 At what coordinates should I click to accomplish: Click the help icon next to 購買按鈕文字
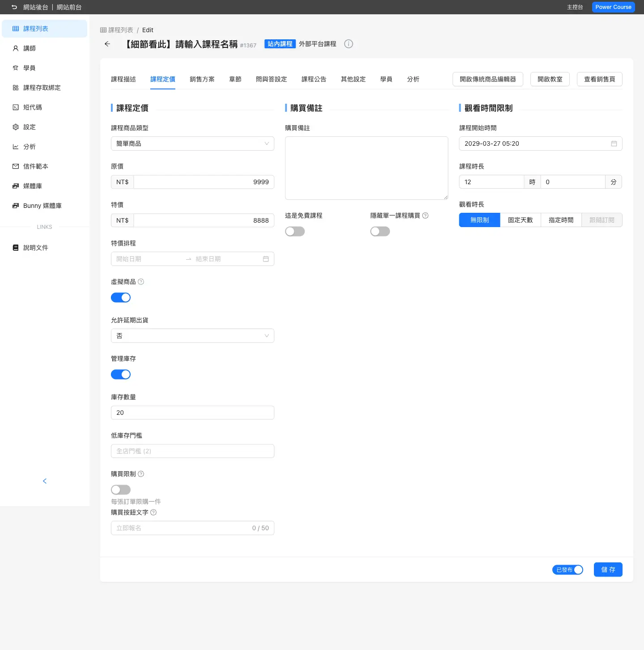click(153, 512)
